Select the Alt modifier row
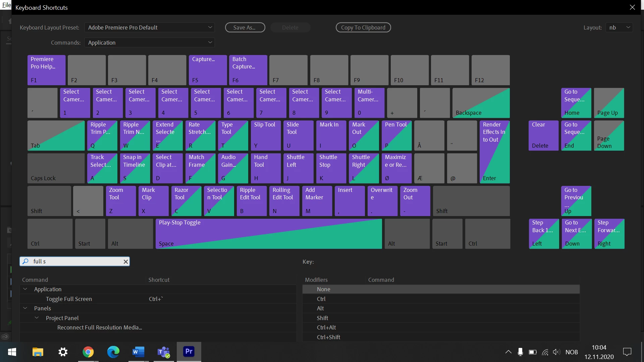644x362 pixels. (x=441, y=308)
